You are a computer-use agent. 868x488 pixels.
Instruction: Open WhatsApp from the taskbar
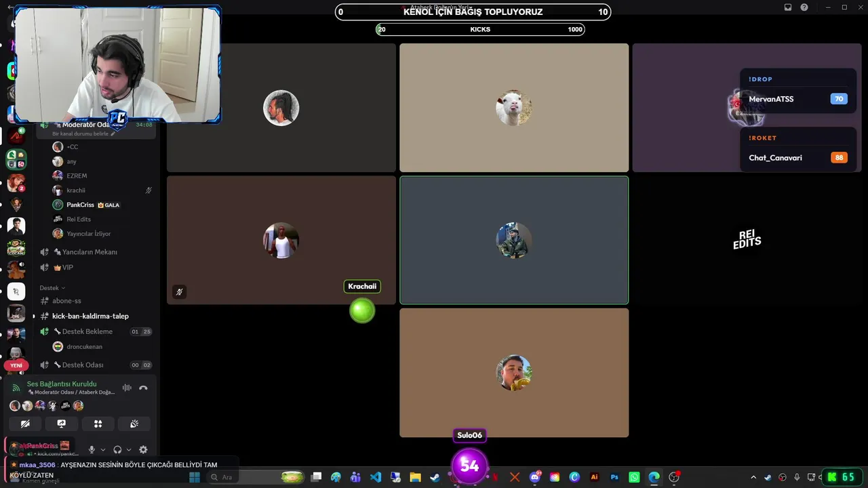coord(634,477)
